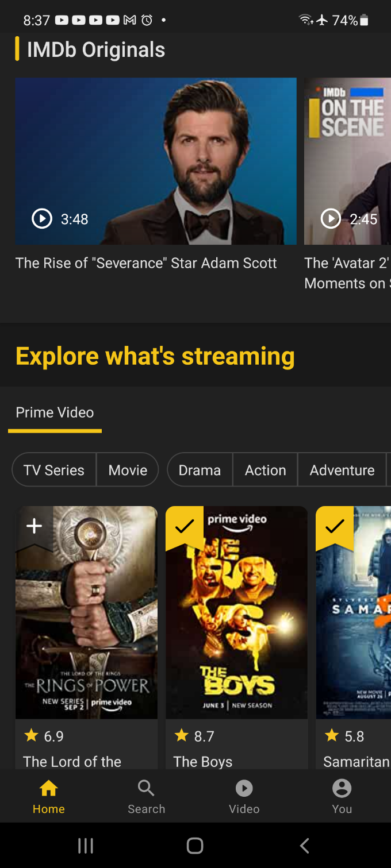
Task: Open The Boys poster
Action: (x=236, y=612)
